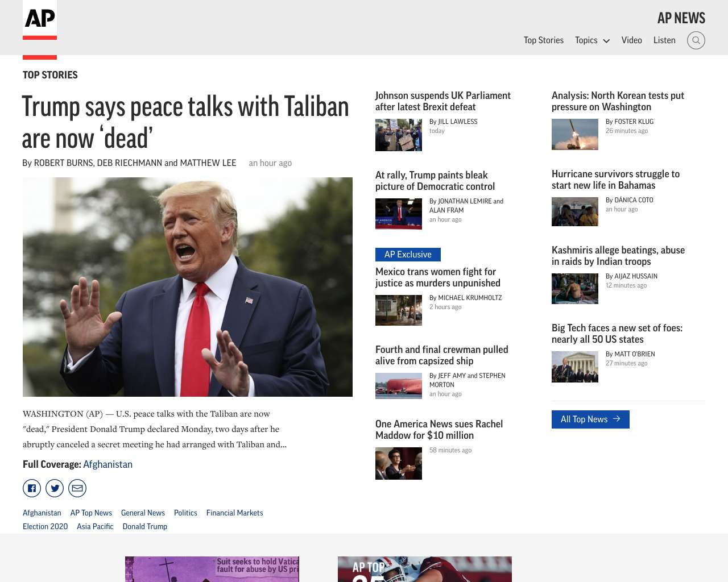Open Listen in navigation
728x582 pixels.
point(664,40)
